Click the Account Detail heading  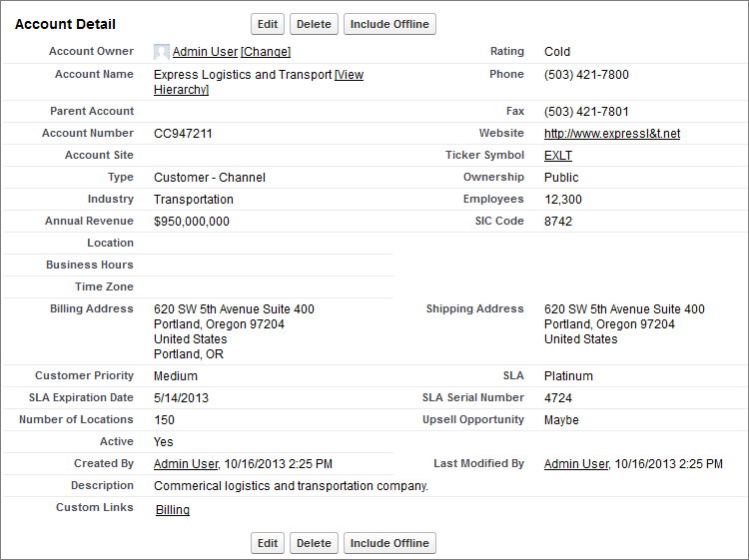click(x=66, y=24)
